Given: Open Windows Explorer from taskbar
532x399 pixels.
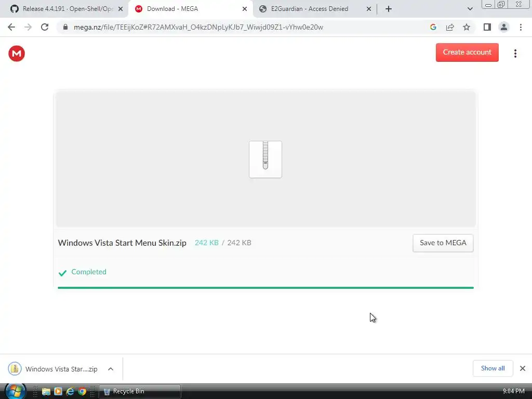Looking at the screenshot, I should coord(46,392).
